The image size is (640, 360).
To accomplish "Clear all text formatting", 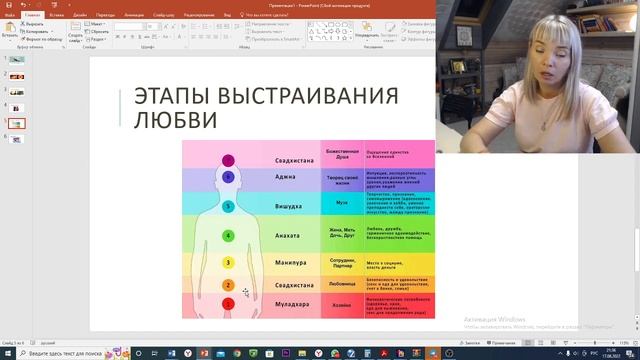I will coord(183,27).
